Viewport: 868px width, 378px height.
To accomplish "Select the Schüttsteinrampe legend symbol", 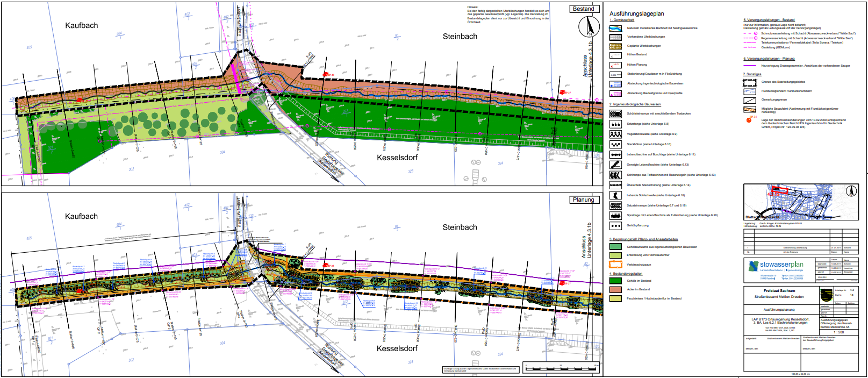I will tap(615, 113).
